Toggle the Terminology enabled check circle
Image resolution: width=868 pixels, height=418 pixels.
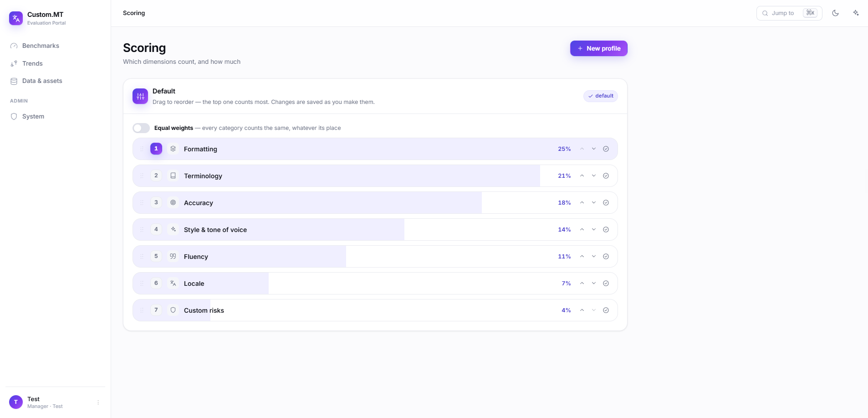tap(606, 175)
